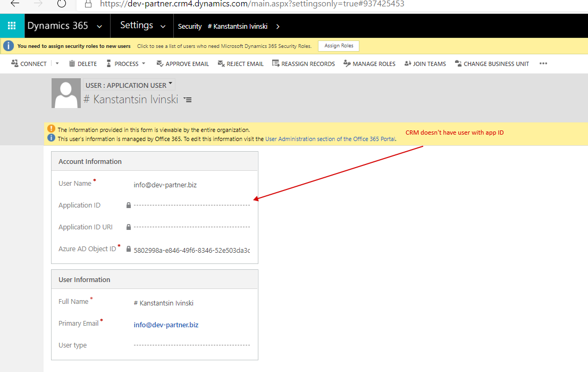Click the Reject Email icon
The height and width of the screenshot is (372, 588).
(x=221, y=63)
